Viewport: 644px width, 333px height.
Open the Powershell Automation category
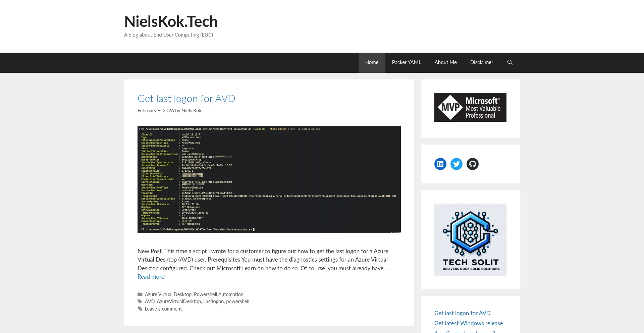[219, 294]
